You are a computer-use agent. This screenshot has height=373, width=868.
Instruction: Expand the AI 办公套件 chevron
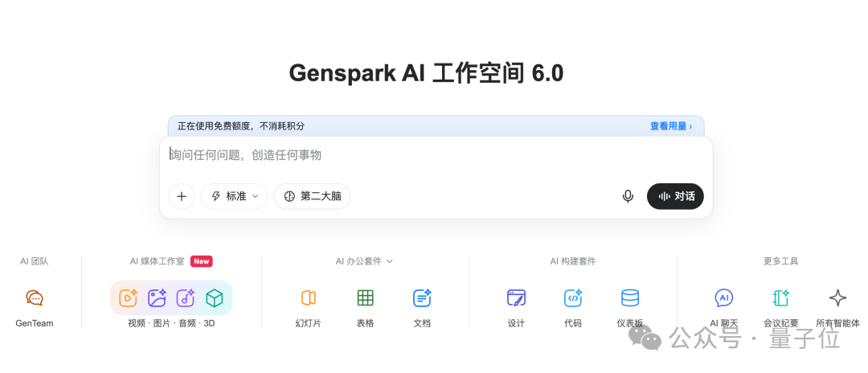[389, 261]
